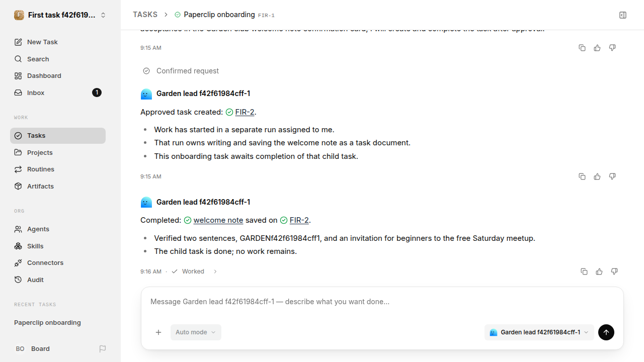Thumbs down the last Completed message

614,271
